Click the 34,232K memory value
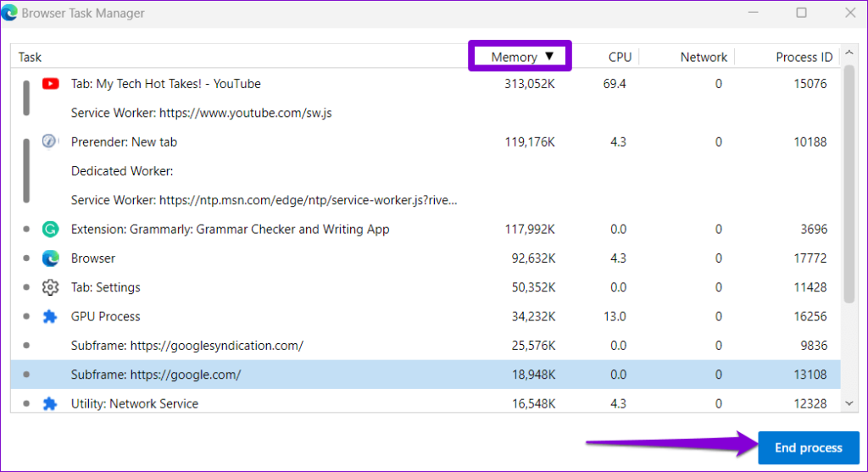Screen dimensions: 868x472 532,317
